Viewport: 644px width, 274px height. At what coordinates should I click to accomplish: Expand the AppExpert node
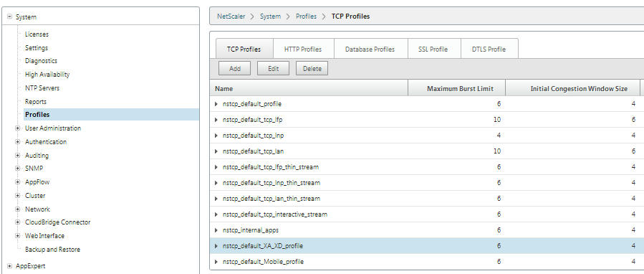point(10,266)
